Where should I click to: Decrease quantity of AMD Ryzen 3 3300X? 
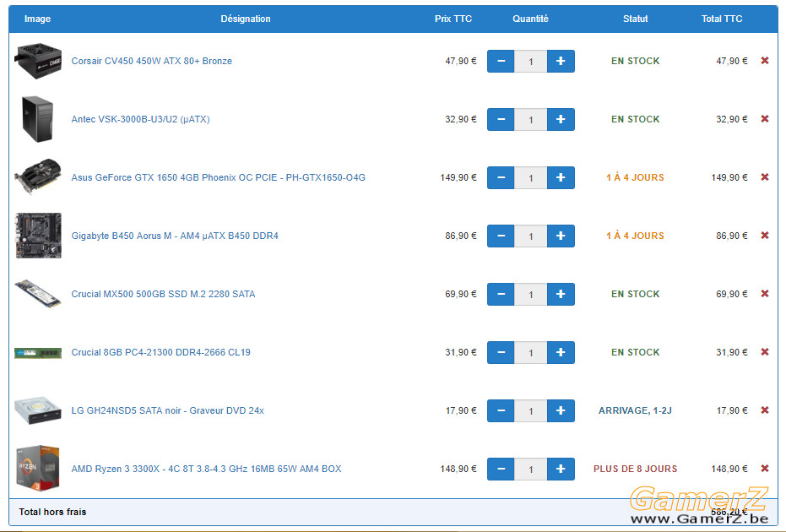click(501, 469)
